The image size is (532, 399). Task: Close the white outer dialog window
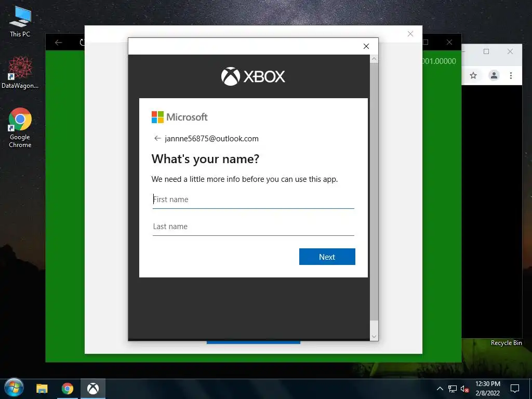click(410, 34)
